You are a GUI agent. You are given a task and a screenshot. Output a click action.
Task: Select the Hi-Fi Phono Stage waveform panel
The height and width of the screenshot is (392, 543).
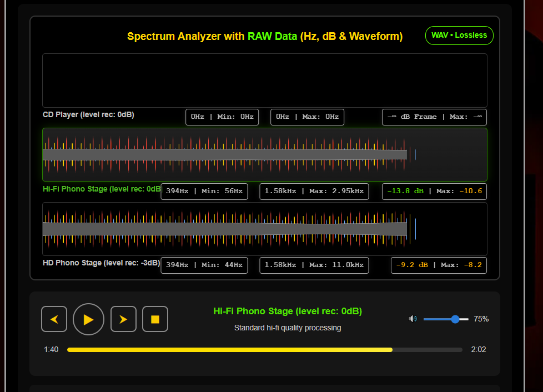pyautogui.click(x=265, y=155)
